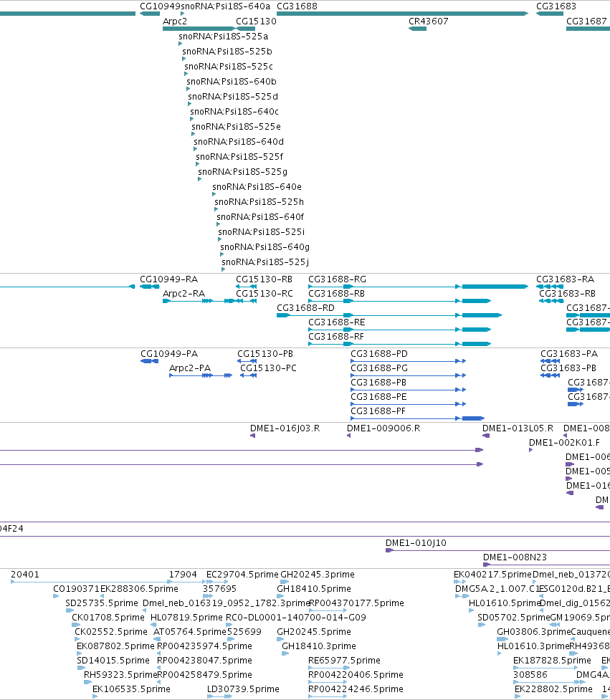Click the DME1-013L05.R clone label

tap(518, 428)
